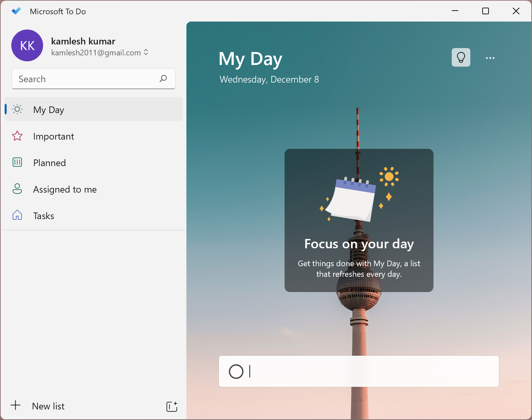Viewport: 532px width, 420px height.
Task: Create a new group with the group icon
Action: click(172, 406)
